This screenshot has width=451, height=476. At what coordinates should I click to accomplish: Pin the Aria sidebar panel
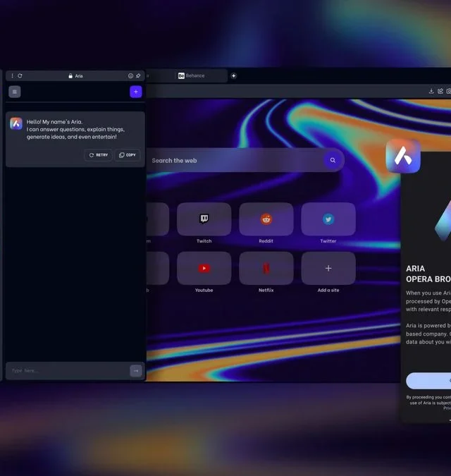click(x=138, y=76)
